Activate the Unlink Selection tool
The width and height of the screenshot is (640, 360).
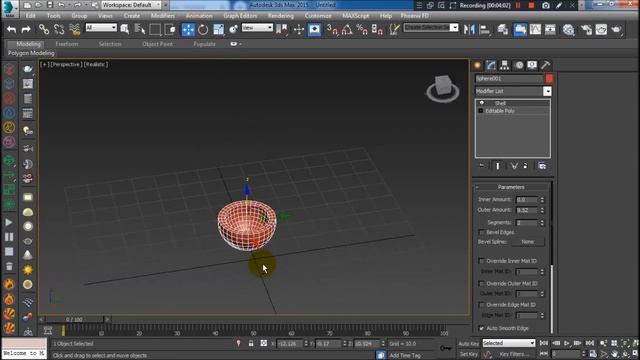point(59,29)
